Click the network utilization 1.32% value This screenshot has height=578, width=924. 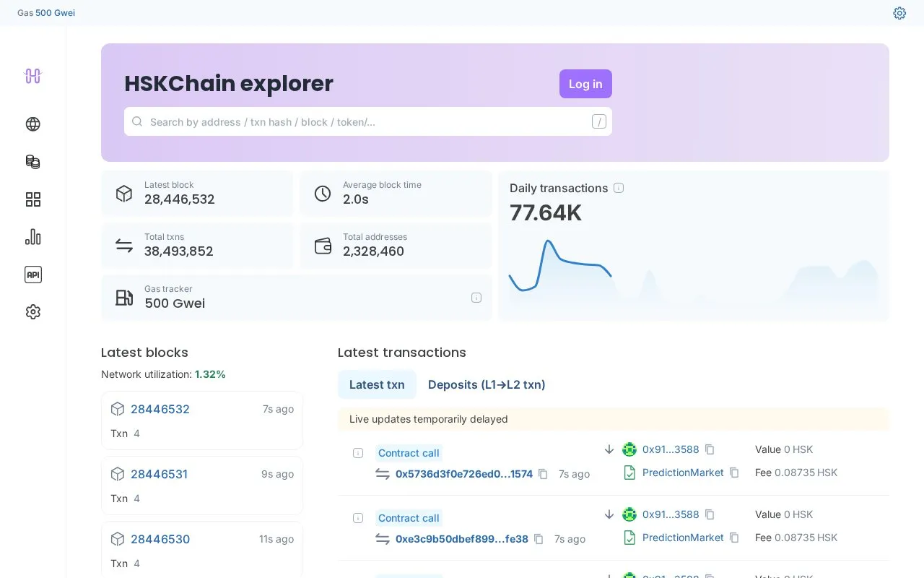210,374
